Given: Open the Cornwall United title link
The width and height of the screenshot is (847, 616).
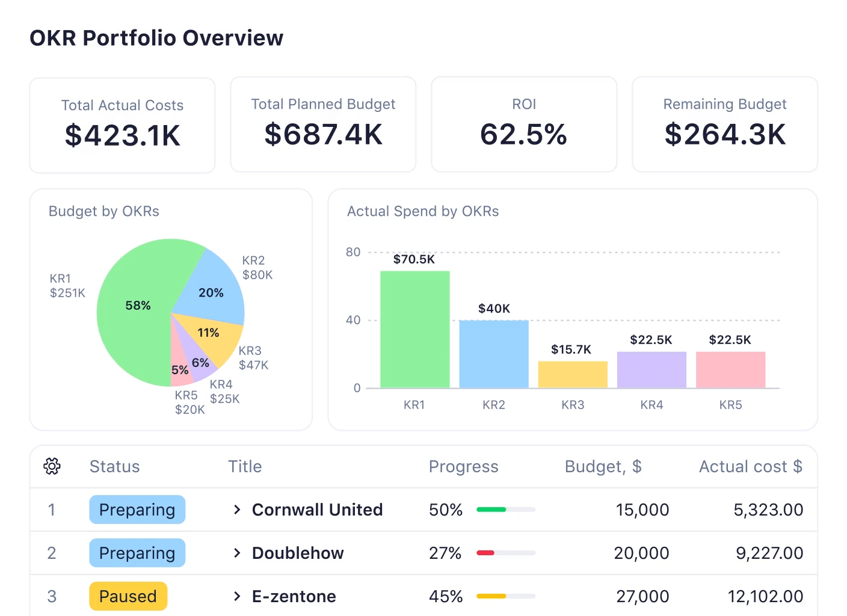Looking at the screenshot, I should 317,510.
